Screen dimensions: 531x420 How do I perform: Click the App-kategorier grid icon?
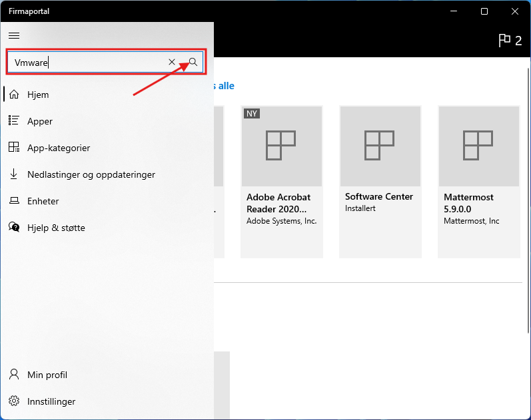click(x=14, y=147)
